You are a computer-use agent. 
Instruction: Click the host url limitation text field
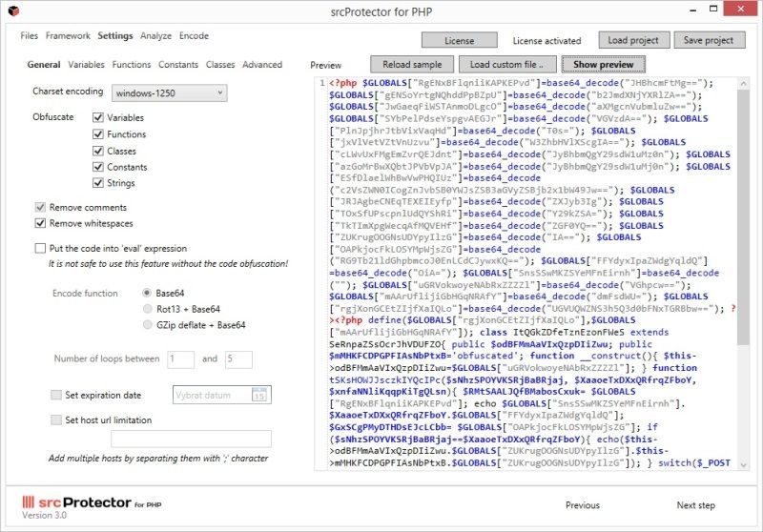[191, 439]
